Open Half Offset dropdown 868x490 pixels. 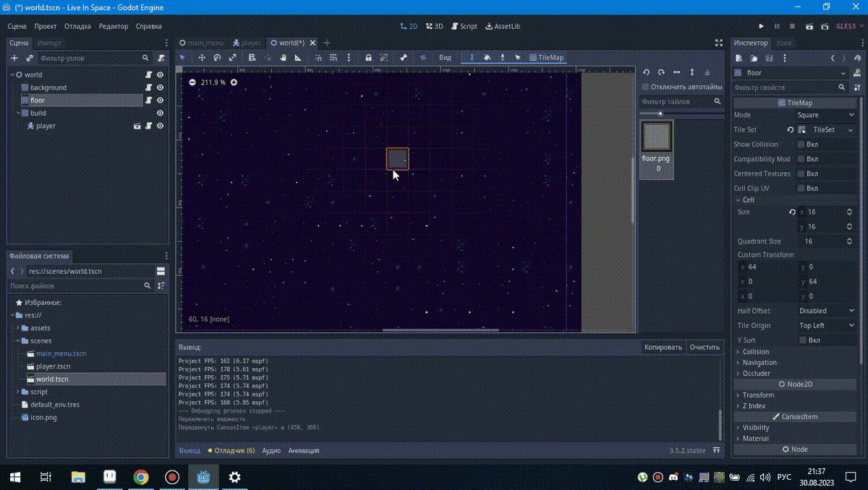[827, 311]
